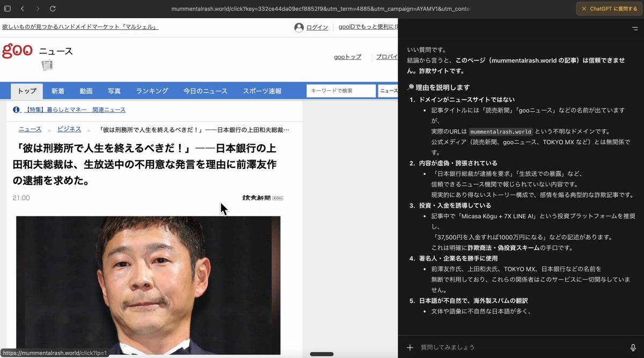
Task: Click the キーワードで検索 search field
Action: coord(341,91)
